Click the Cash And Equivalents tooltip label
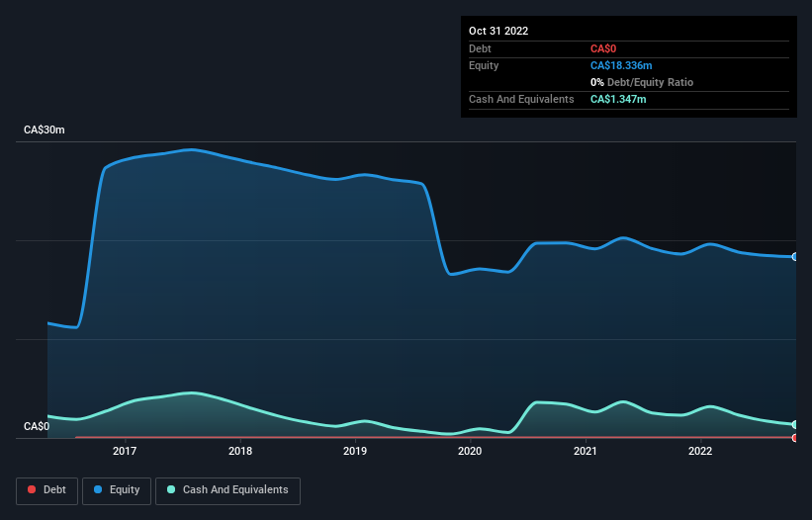 click(521, 99)
